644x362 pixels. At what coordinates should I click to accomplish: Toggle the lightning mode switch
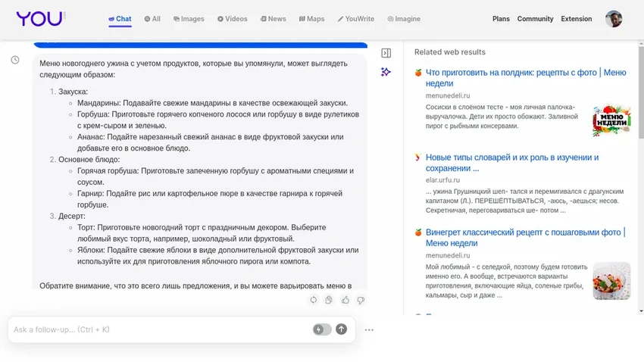(x=322, y=329)
